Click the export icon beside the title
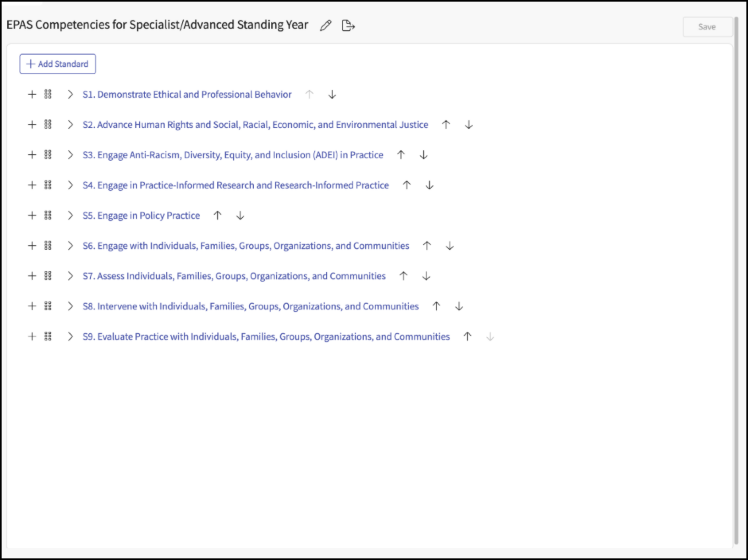Viewport: 748px width, 560px height. pos(348,26)
